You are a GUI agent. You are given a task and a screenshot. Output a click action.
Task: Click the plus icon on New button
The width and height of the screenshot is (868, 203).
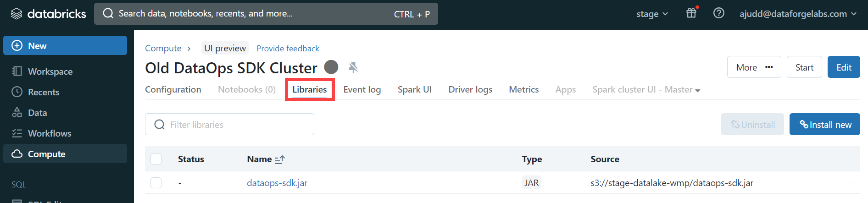tap(17, 45)
